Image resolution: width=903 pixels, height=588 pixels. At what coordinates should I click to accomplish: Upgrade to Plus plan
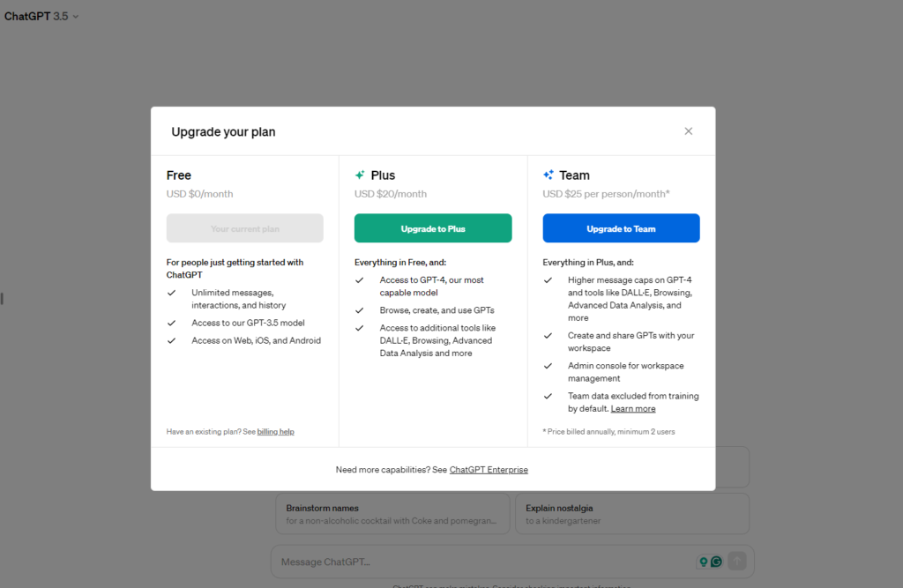433,228
